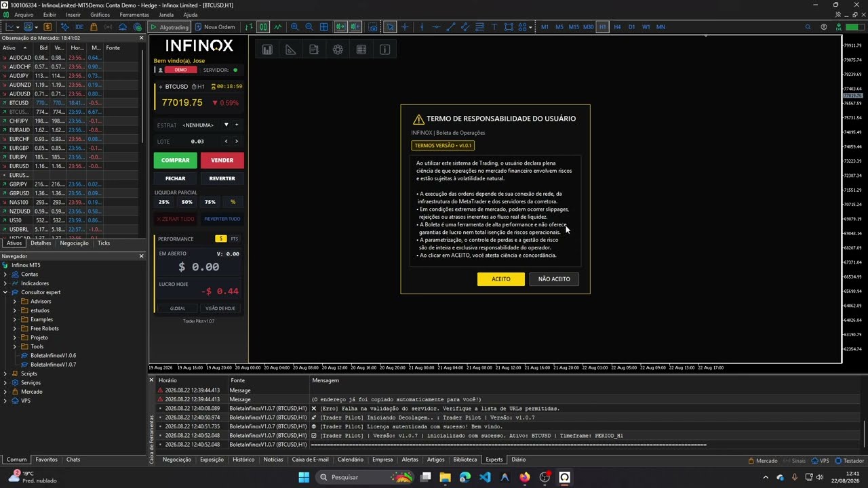Open the Ferramentas menu

click(x=134, y=15)
